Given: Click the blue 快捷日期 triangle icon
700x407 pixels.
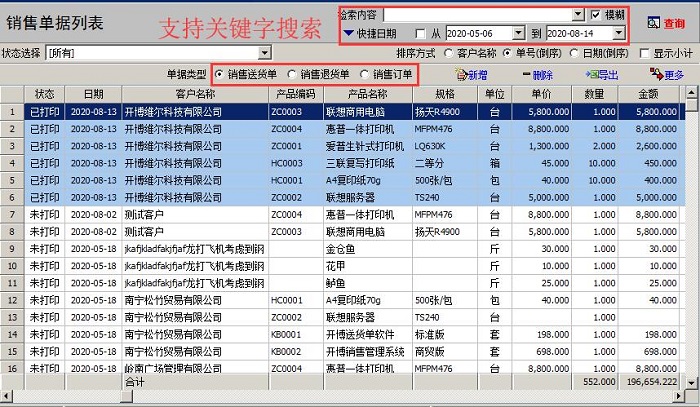Looking at the screenshot, I should pos(349,33).
